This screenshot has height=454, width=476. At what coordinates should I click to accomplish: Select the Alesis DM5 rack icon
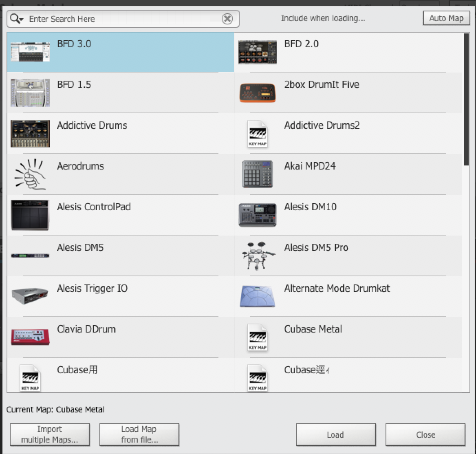click(30, 256)
